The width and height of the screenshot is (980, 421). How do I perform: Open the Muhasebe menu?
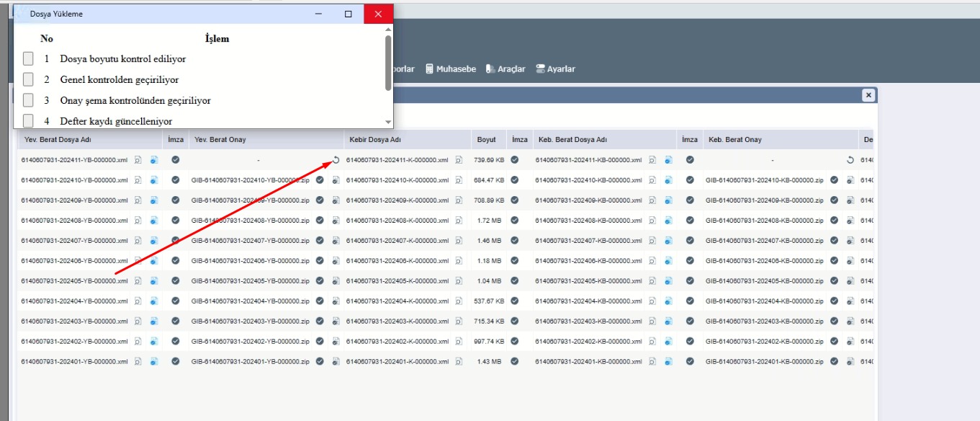point(451,69)
